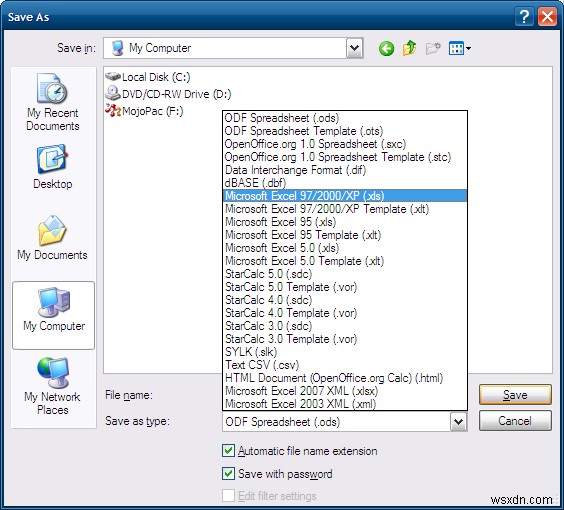Select Microsoft Excel 95 (.xls)

coord(345,222)
